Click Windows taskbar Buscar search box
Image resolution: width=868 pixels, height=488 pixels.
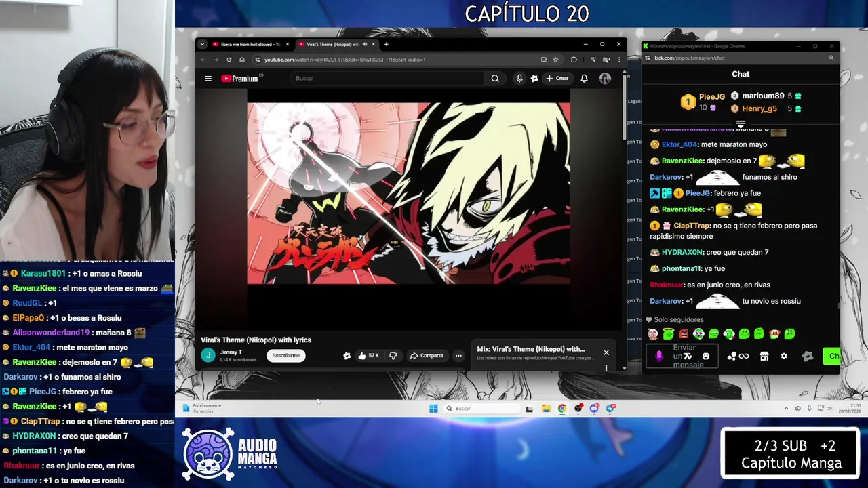(x=482, y=409)
